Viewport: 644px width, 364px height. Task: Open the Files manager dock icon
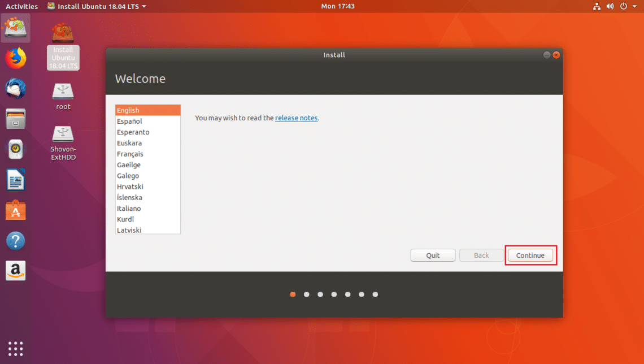click(16, 119)
